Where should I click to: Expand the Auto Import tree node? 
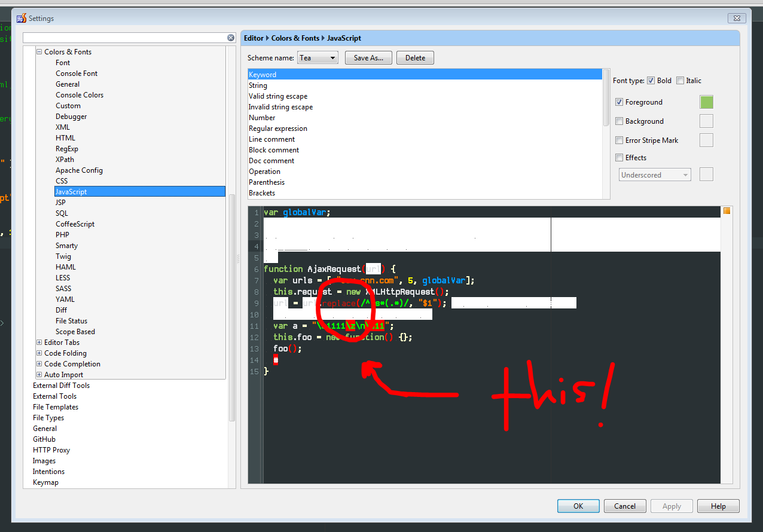(x=39, y=375)
